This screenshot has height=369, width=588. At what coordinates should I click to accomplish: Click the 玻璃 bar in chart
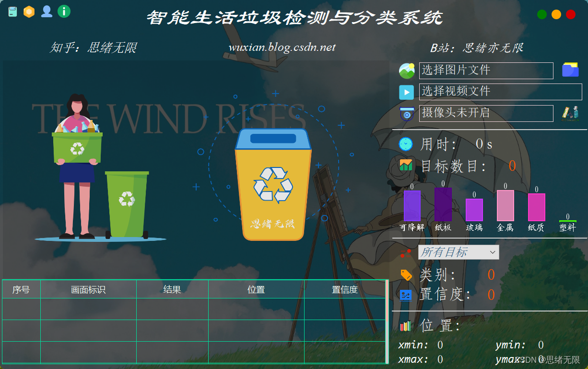(x=474, y=210)
